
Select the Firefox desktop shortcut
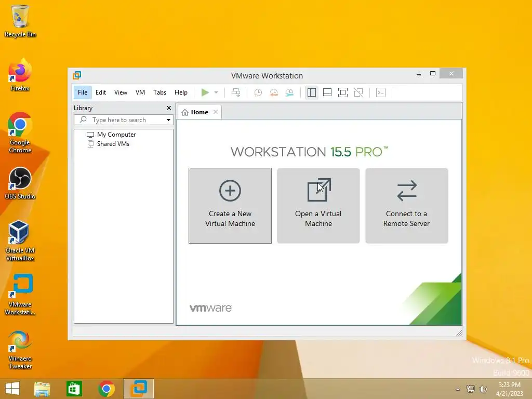[x=20, y=75]
